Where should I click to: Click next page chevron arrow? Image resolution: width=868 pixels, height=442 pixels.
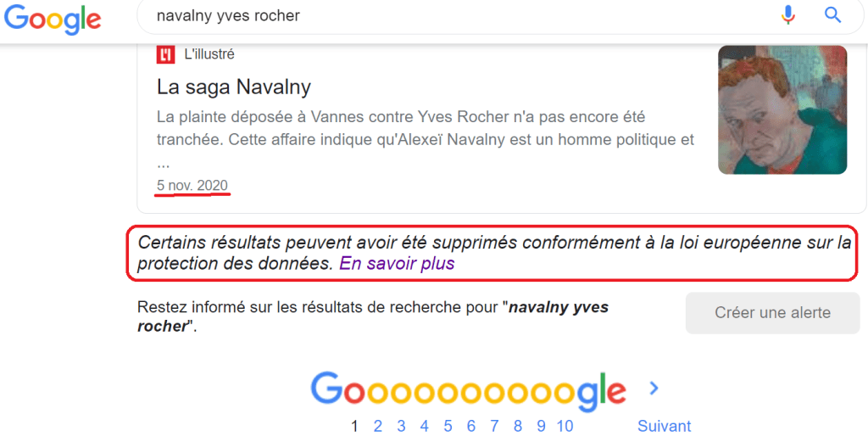[x=654, y=389]
